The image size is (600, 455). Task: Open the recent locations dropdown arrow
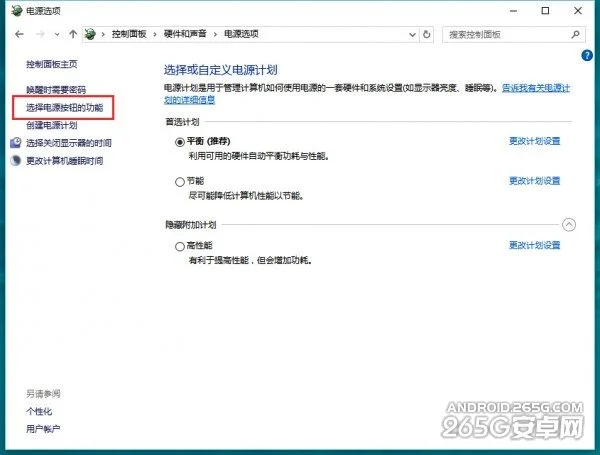(x=58, y=34)
